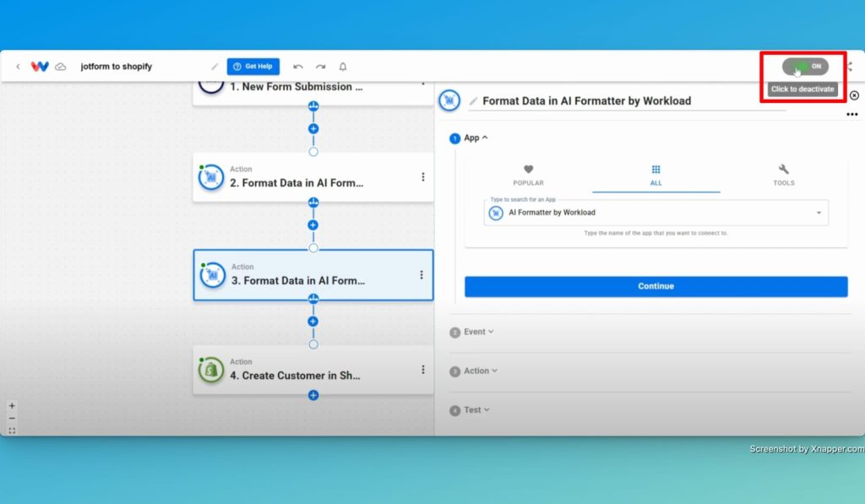
Task: Click the Continue button
Action: click(x=656, y=286)
